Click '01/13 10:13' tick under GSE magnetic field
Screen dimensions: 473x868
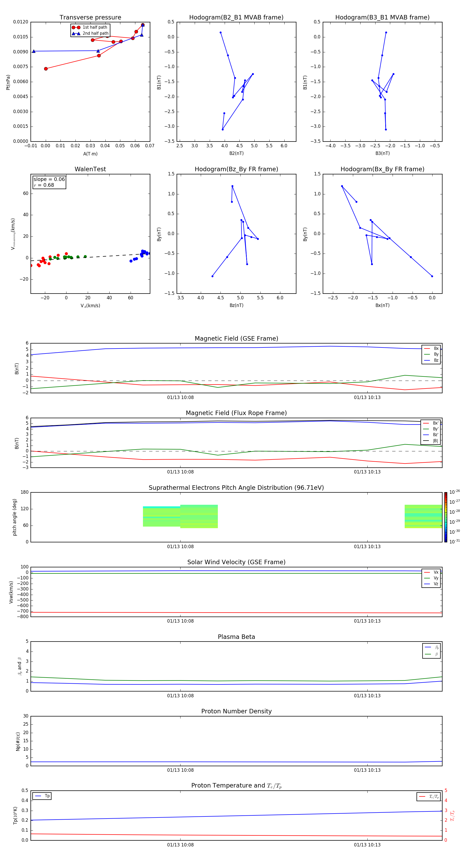pyautogui.click(x=367, y=398)
